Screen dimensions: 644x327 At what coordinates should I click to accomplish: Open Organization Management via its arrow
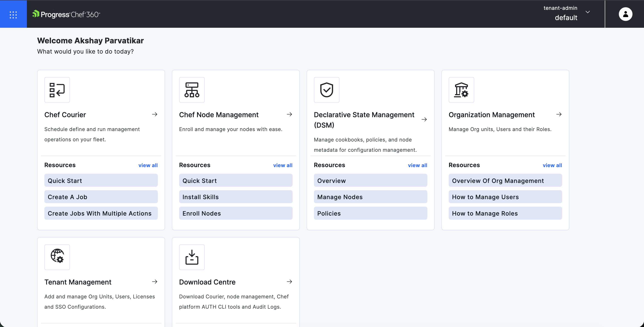click(x=559, y=114)
